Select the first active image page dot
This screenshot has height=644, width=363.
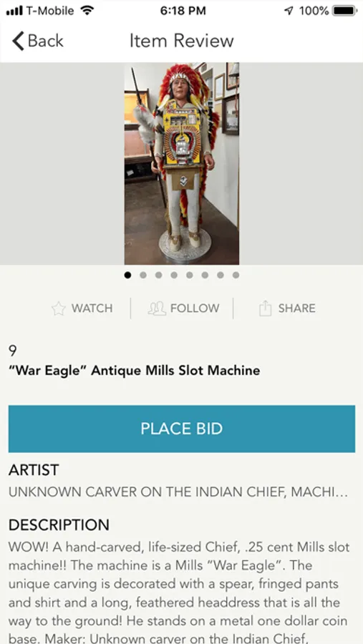[128, 275]
